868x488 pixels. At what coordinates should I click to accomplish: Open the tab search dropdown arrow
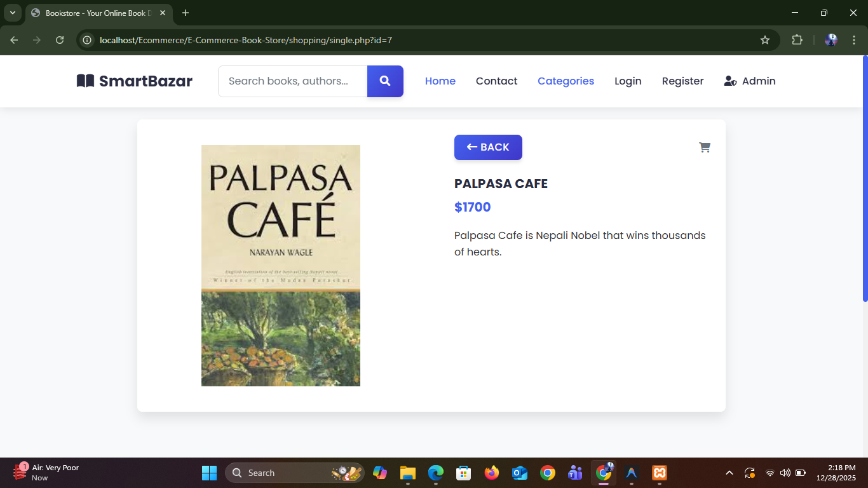click(12, 13)
